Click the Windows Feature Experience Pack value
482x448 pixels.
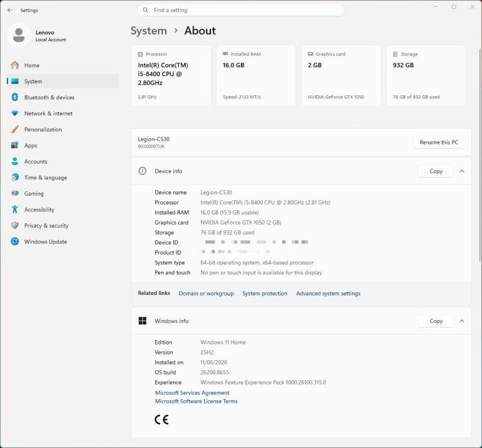pyautogui.click(x=263, y=383)
